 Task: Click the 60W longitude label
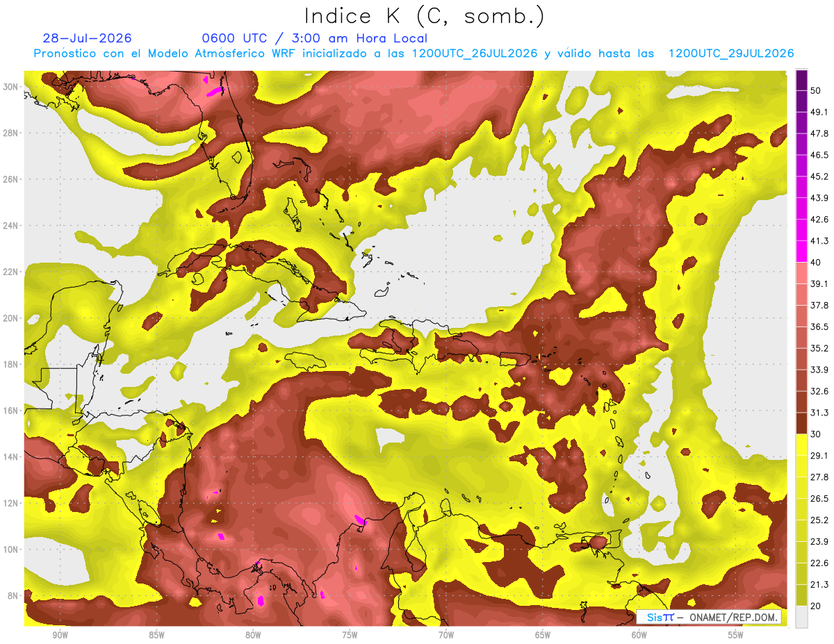coord(639,635)
